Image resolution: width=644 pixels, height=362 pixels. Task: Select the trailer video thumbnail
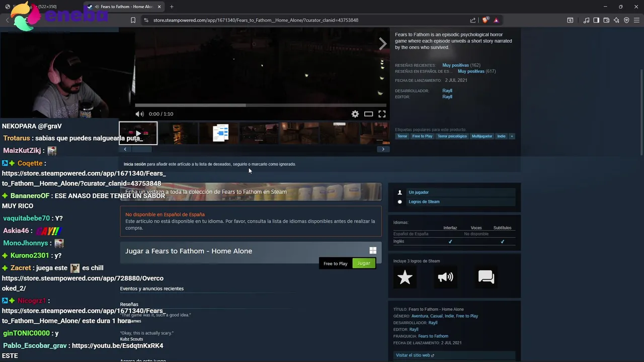pos(138,133)
